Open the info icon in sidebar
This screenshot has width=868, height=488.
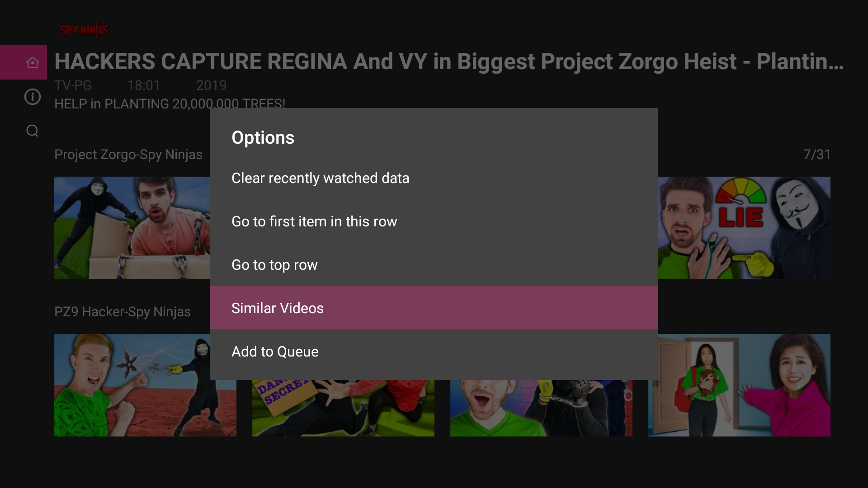point(32,97)
